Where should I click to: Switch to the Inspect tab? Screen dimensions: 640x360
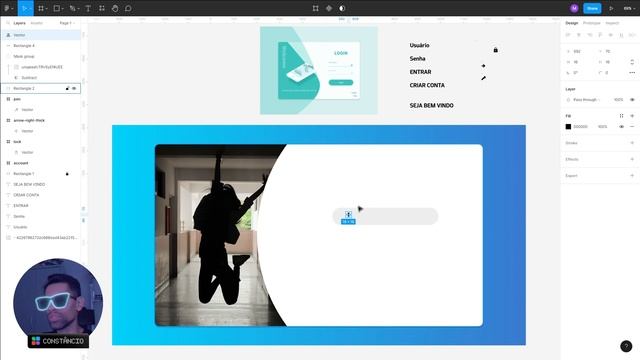[612, 23]
